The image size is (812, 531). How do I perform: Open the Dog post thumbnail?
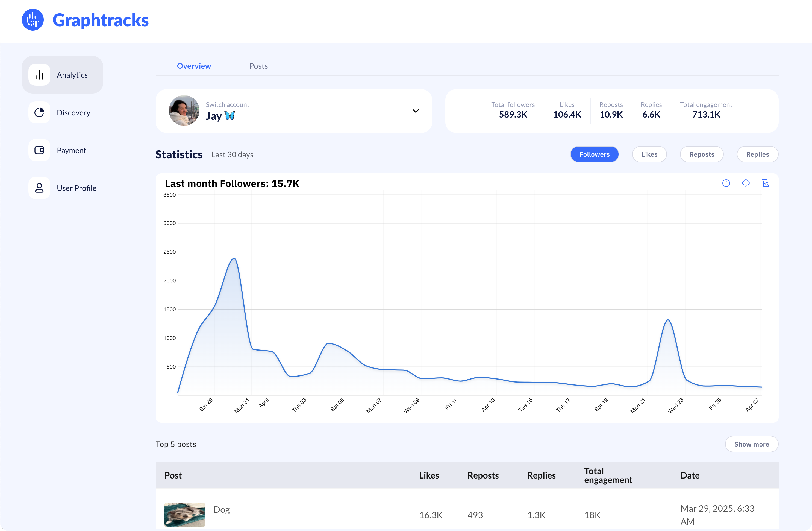click(185, 514)
